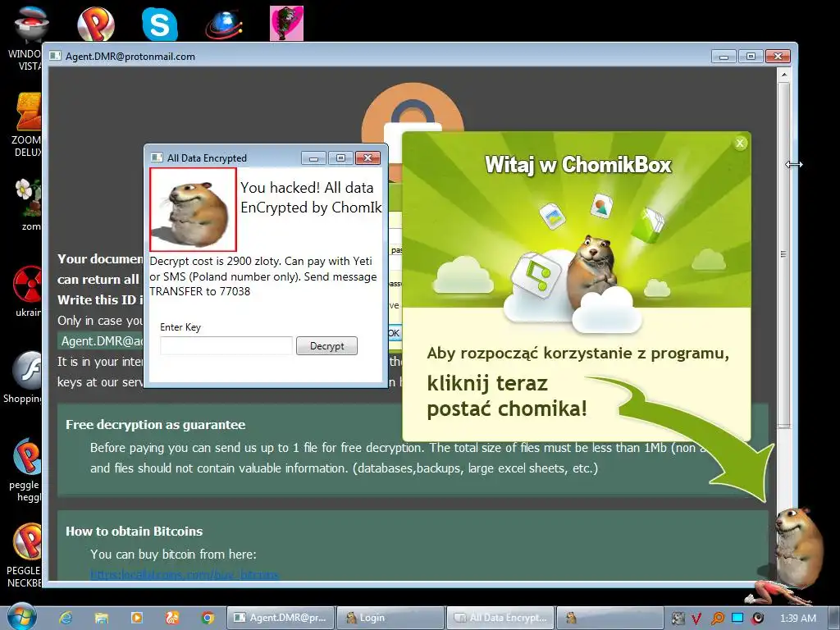This screenshot has height=630, width=840.
Task: Open the Peggle Neckbe desktop icon
Action: (x=25, y=555)
